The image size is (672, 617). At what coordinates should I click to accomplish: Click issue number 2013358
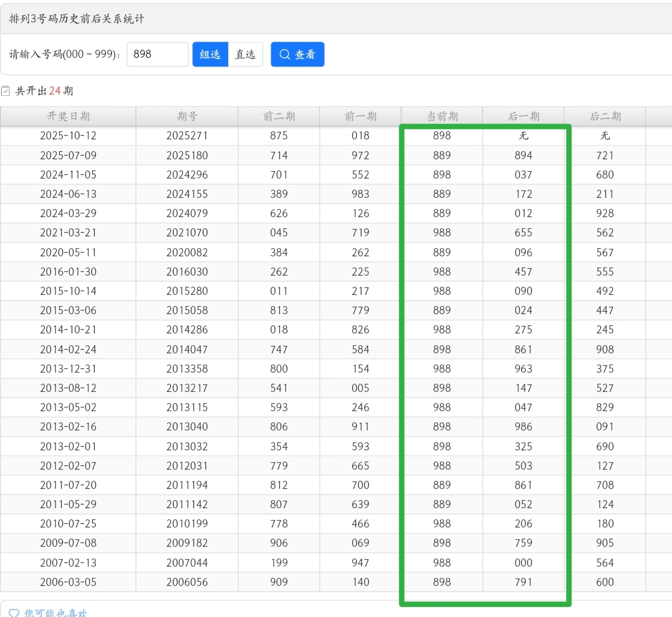tap(187, 368)
